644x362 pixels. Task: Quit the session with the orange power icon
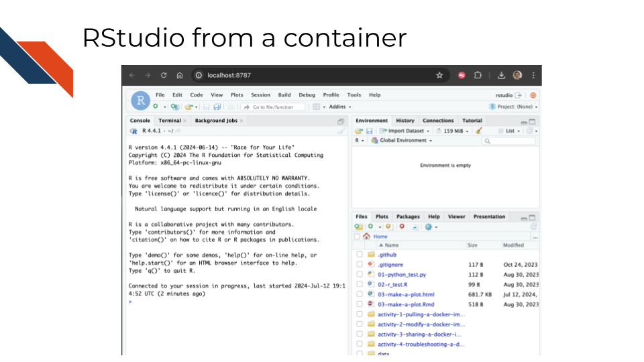point(533,95)
